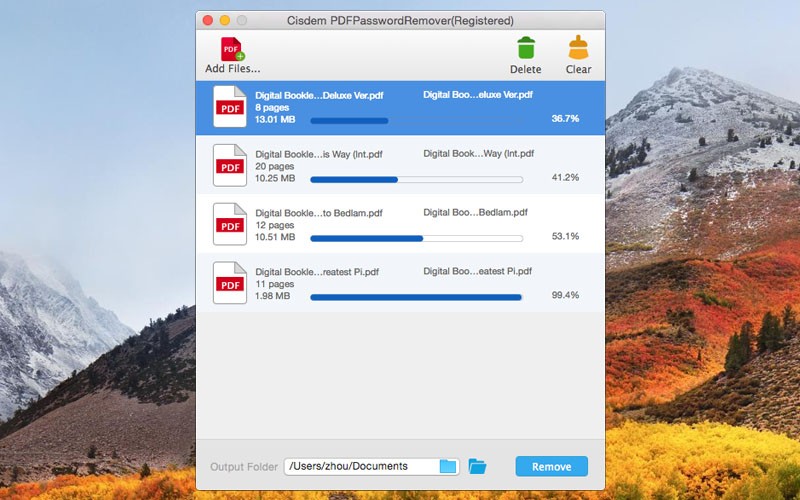Click the 12 pages label
This screenshot has height=500, width=800.
point(274,225)
